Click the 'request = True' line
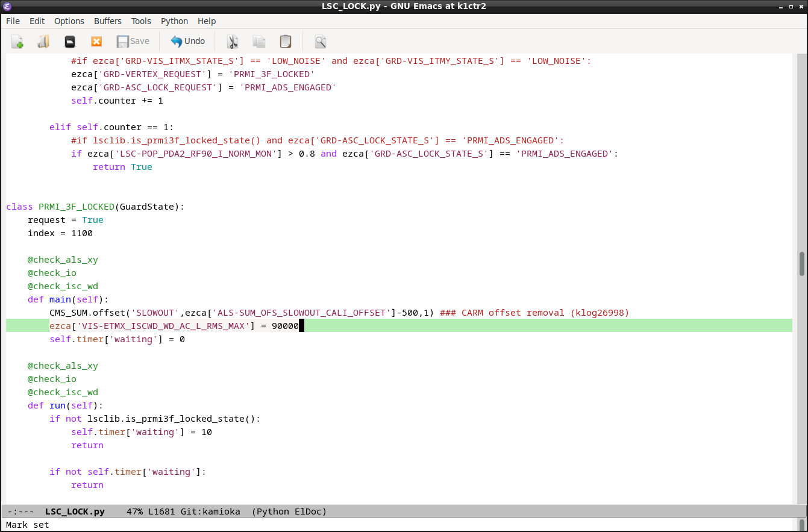The height and width of the screenshot is (532, 808). 66,220
